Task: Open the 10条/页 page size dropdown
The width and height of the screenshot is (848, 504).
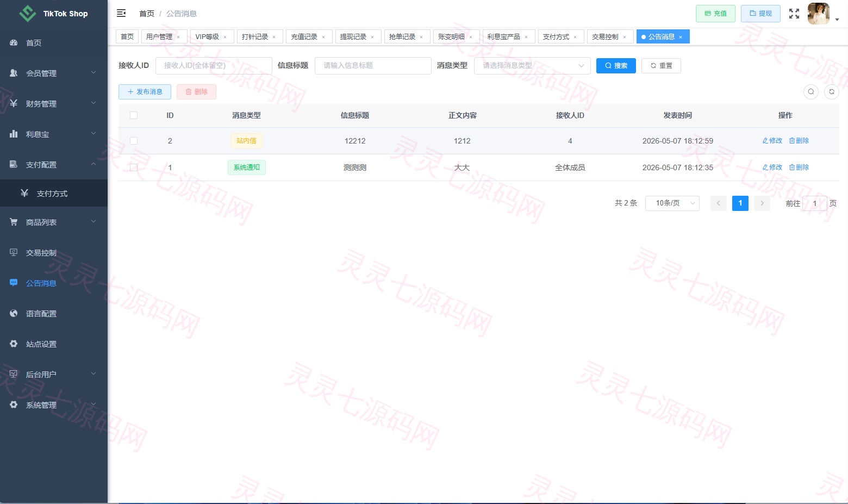Action: (x=672, y=203)
